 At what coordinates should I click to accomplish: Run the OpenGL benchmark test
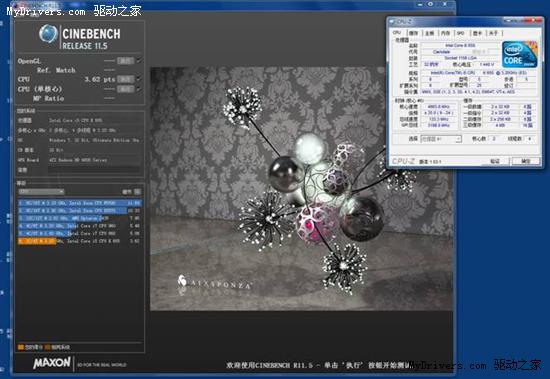125,61
